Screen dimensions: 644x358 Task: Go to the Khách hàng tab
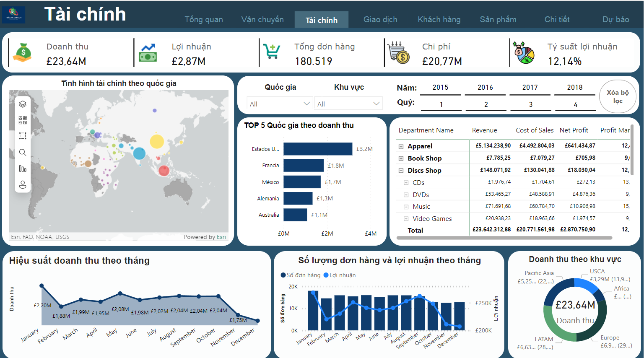click(x=439, y=20)
